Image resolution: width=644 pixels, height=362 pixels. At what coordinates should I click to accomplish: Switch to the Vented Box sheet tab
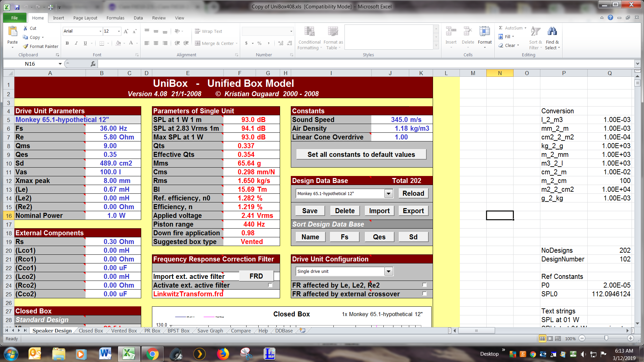point(124,331)
